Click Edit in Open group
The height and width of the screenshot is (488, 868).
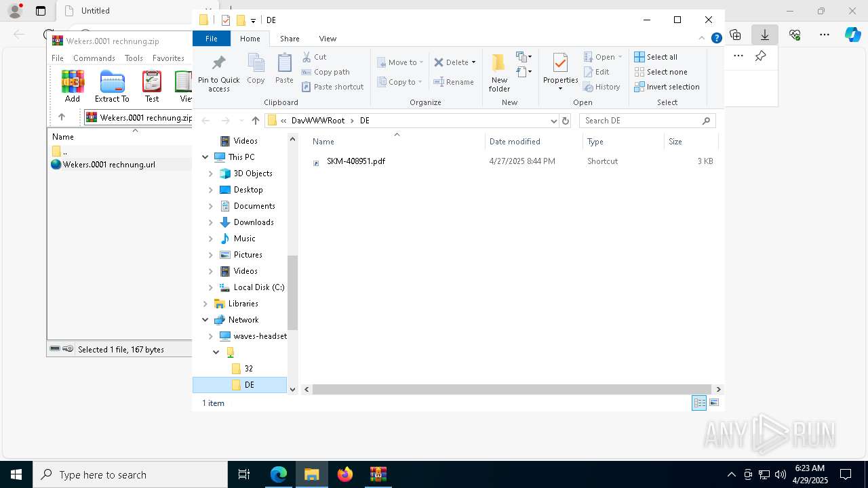596,72
